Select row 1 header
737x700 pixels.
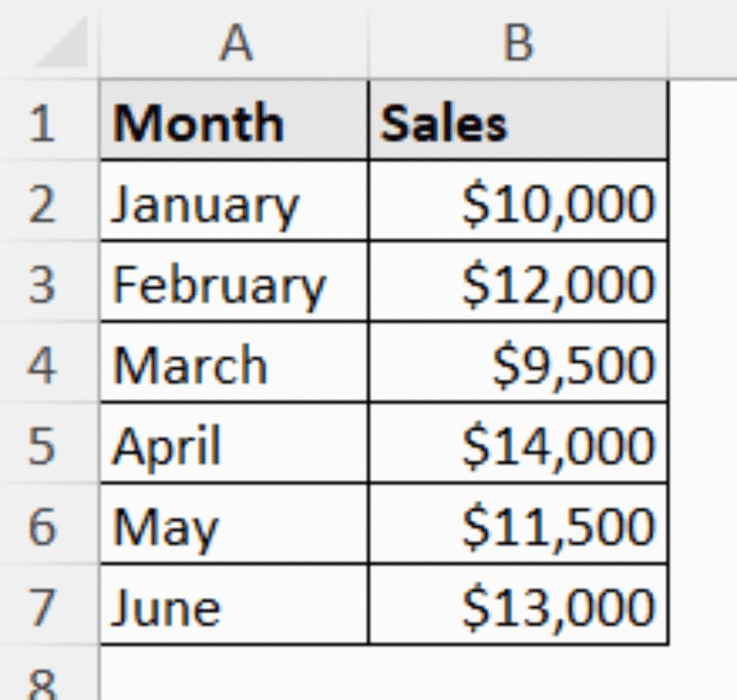point(43,122)
